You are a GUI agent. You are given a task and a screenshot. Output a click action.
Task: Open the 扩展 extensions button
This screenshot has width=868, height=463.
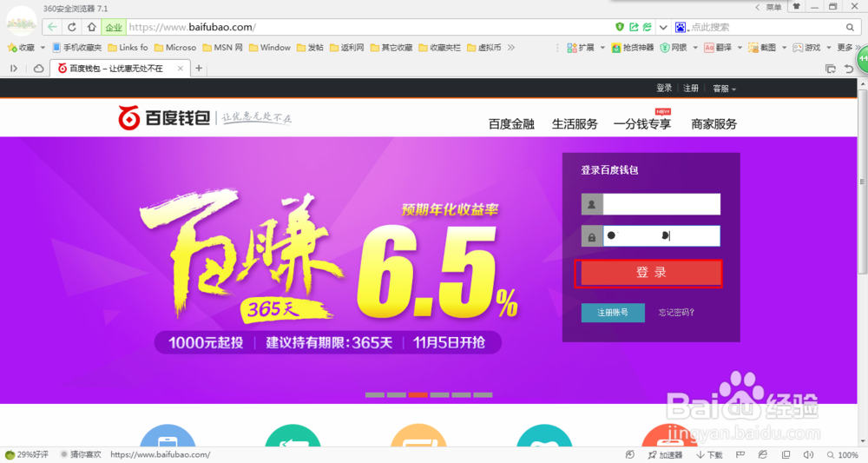tap(580, 48)
